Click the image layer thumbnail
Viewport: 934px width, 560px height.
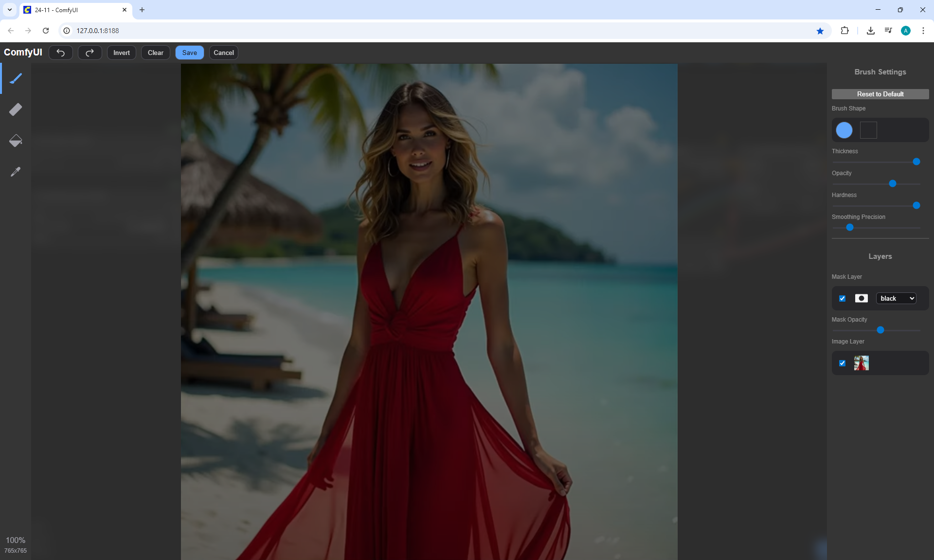tap(861, 363)
